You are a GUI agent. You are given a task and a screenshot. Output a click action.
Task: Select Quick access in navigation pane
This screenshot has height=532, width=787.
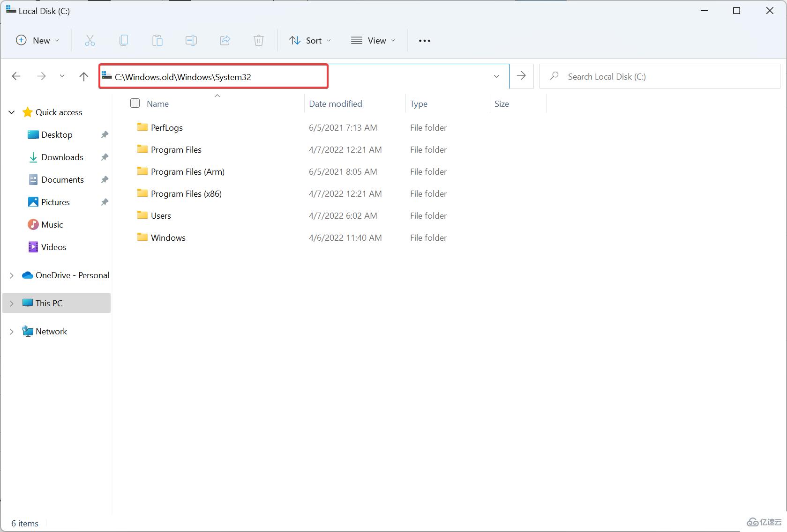click(59, 112)
